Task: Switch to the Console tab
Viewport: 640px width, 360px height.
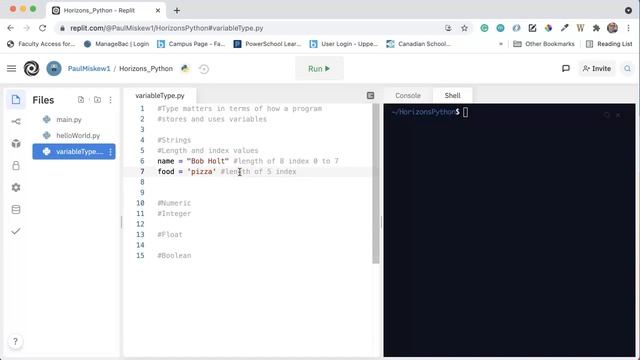Action: point(408,96)
